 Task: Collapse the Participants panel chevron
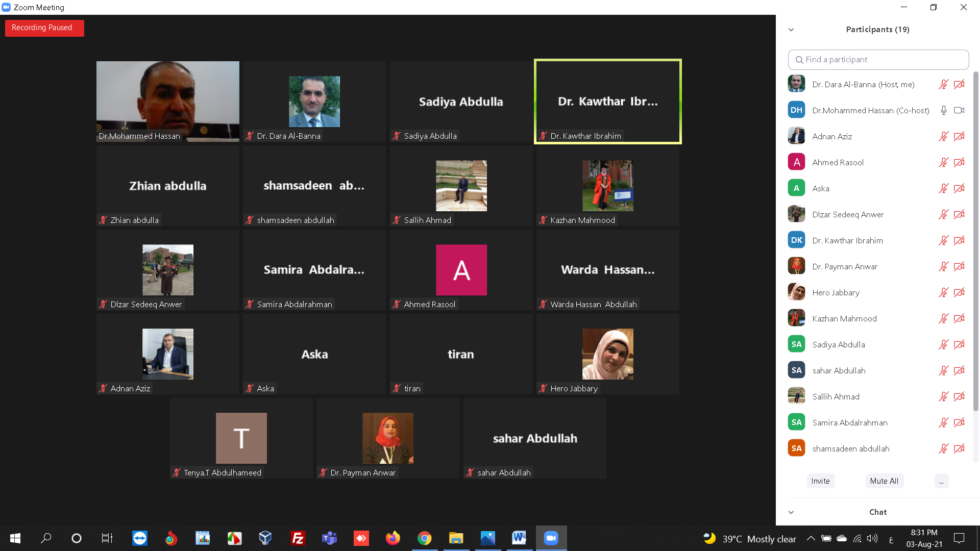coord(791,30)
